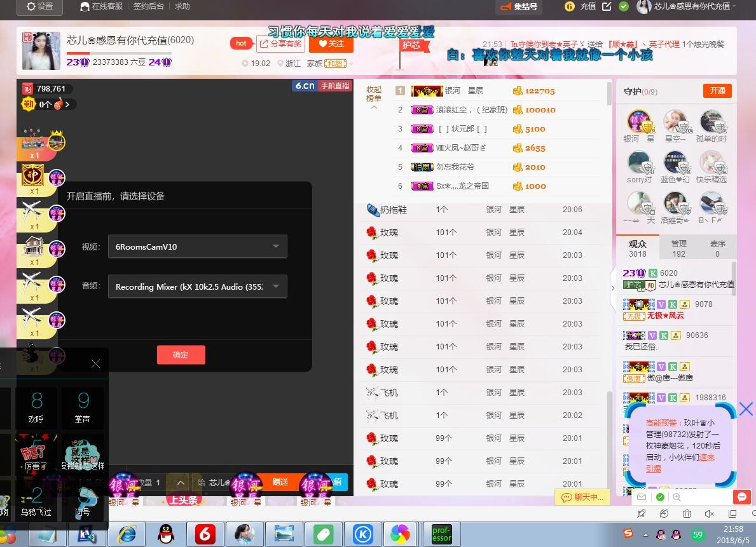
Task: Send gift with 赠送 button
Action: (280, 482)
